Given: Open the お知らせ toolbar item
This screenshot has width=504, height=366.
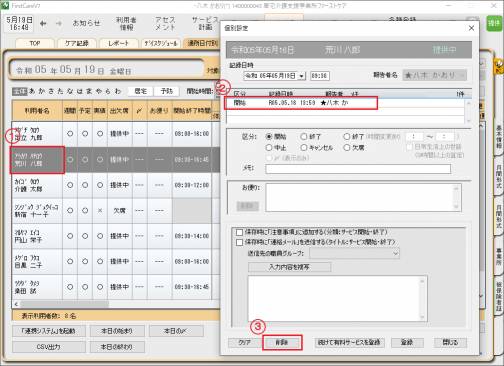Looking at the screenshot, I should (86, 23).
